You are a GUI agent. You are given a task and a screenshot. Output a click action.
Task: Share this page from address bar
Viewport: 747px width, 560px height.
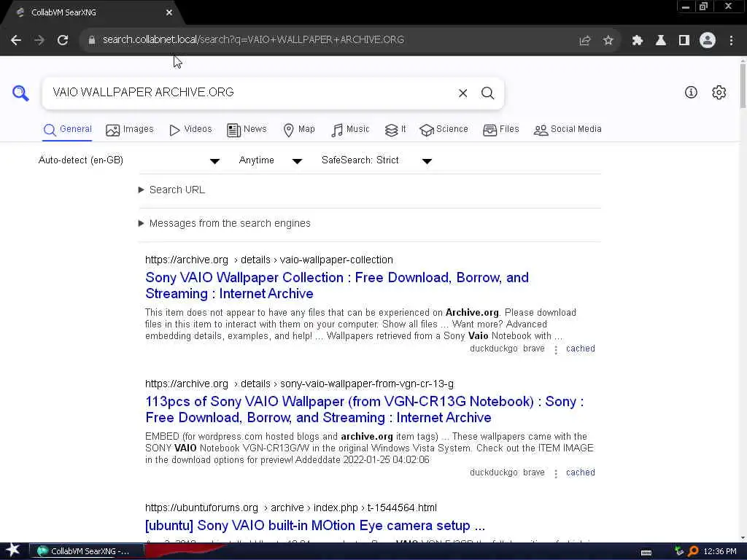coord(584,41)
